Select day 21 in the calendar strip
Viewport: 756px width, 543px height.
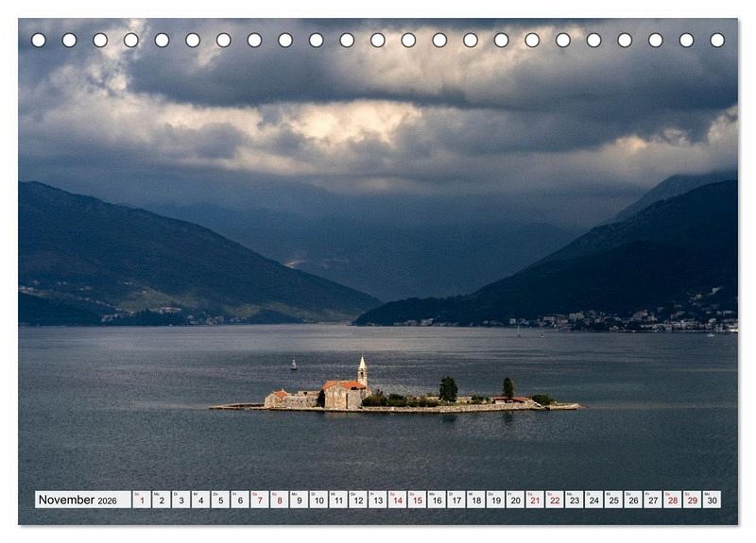(535, 500)
